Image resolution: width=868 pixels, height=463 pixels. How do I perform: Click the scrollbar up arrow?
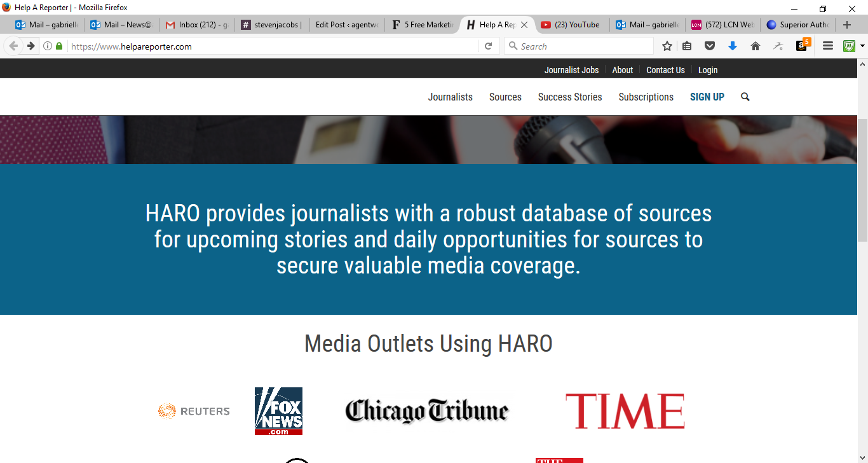point(862,64)
